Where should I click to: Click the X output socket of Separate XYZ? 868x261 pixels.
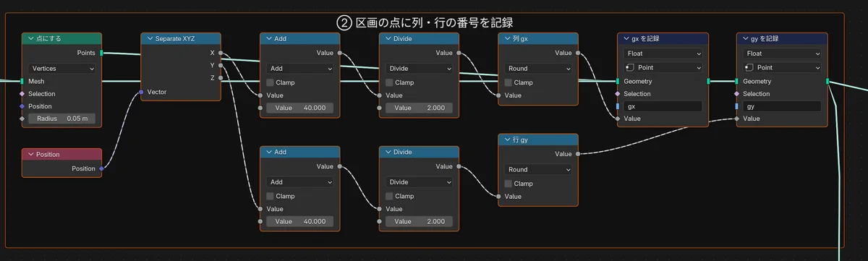tap(221, 53)
